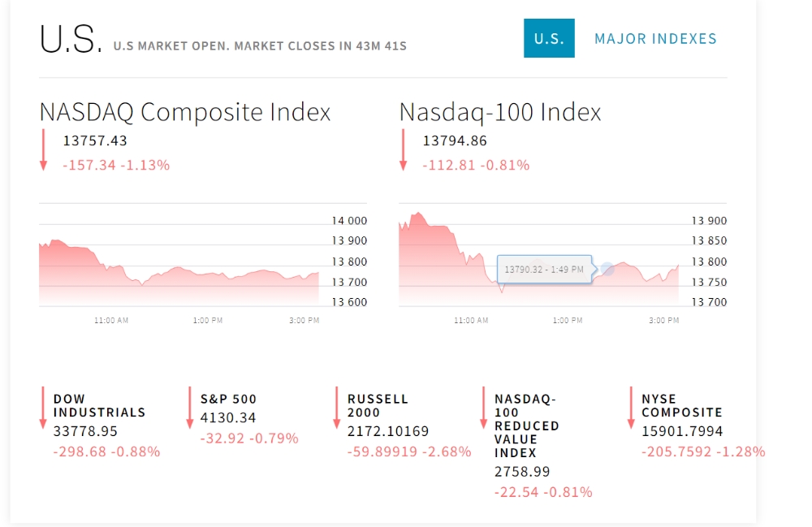
Task: Open Nasdaq-100 Reduced Value Index link
Action: click(x=526, y=425)
